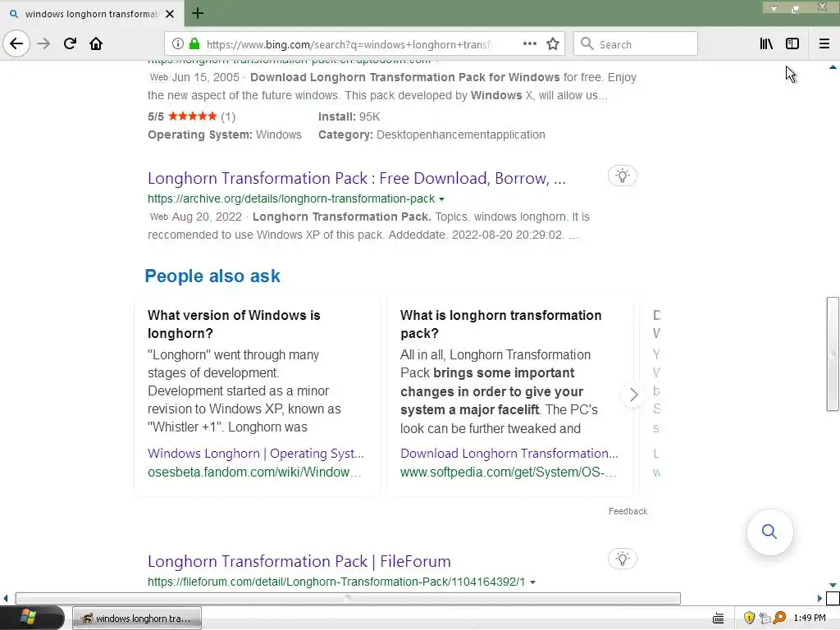Close the windows longhorn transformation tab

point(170,14)
